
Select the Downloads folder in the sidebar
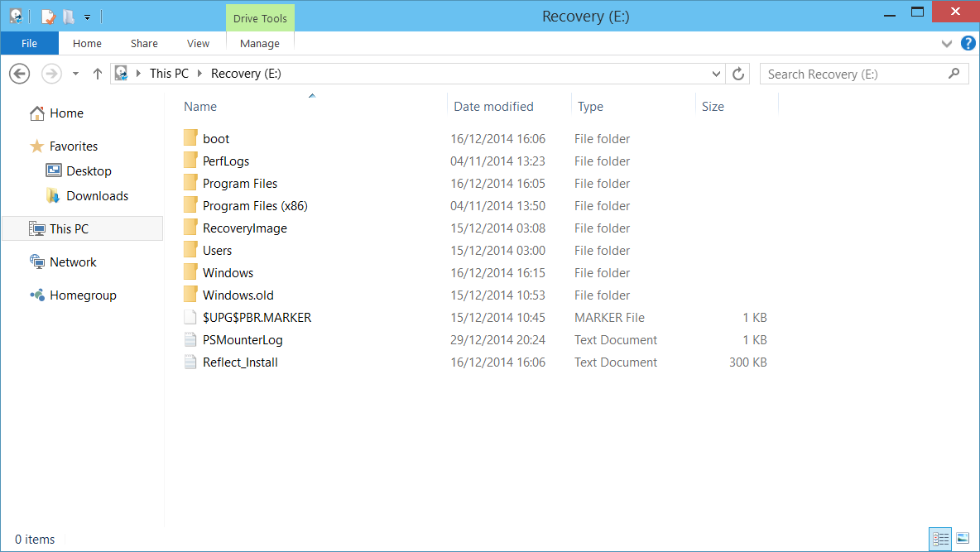coord(96,195)
